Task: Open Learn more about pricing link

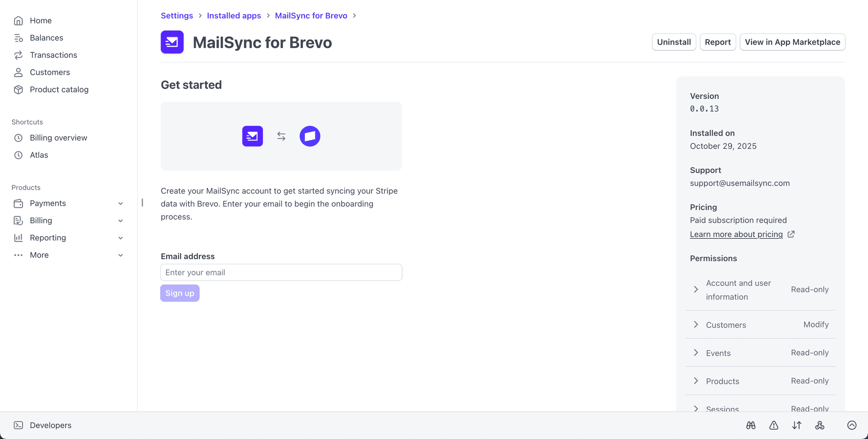Action: [736, 234]
